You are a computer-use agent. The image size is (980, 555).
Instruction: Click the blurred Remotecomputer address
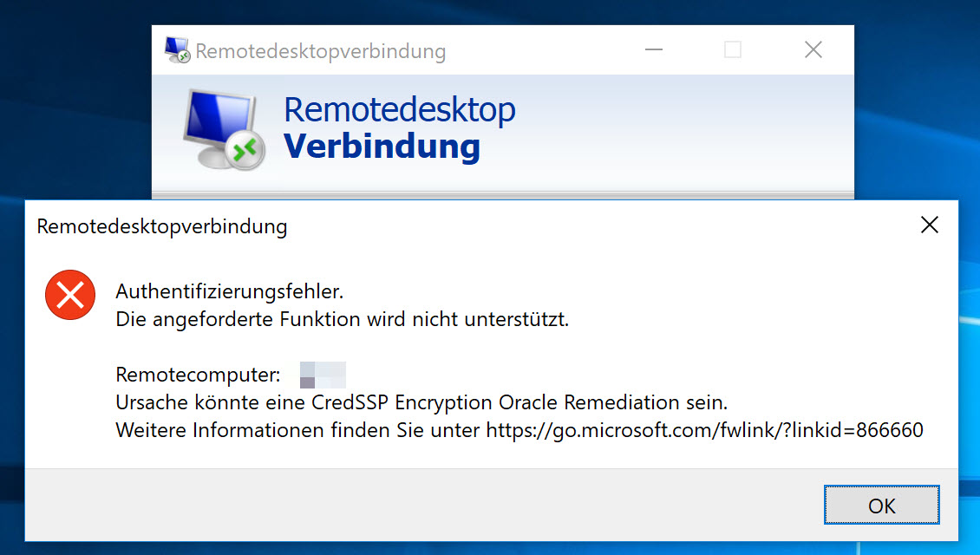pos(323,375)
